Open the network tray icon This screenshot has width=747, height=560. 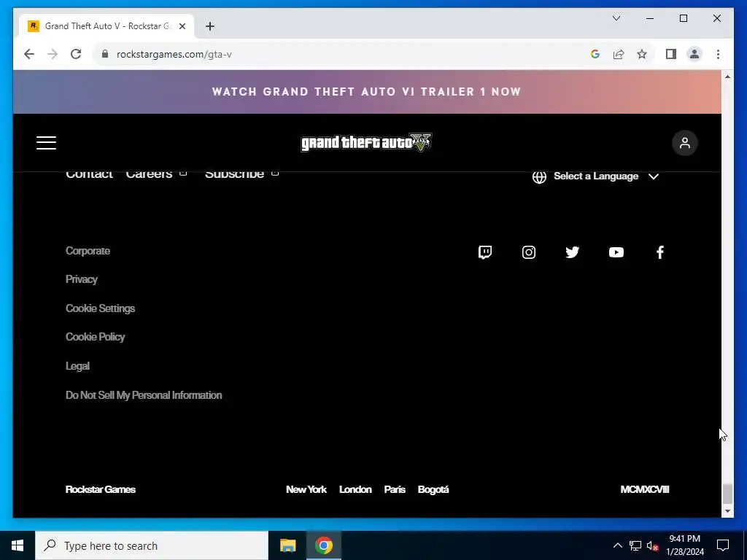click(635, 545)
